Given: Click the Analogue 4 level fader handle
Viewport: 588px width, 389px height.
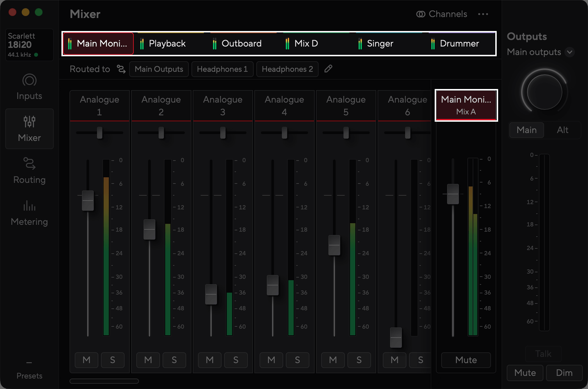Looking at the screenshot, I should pyautogui.click(x=273, y=285).
